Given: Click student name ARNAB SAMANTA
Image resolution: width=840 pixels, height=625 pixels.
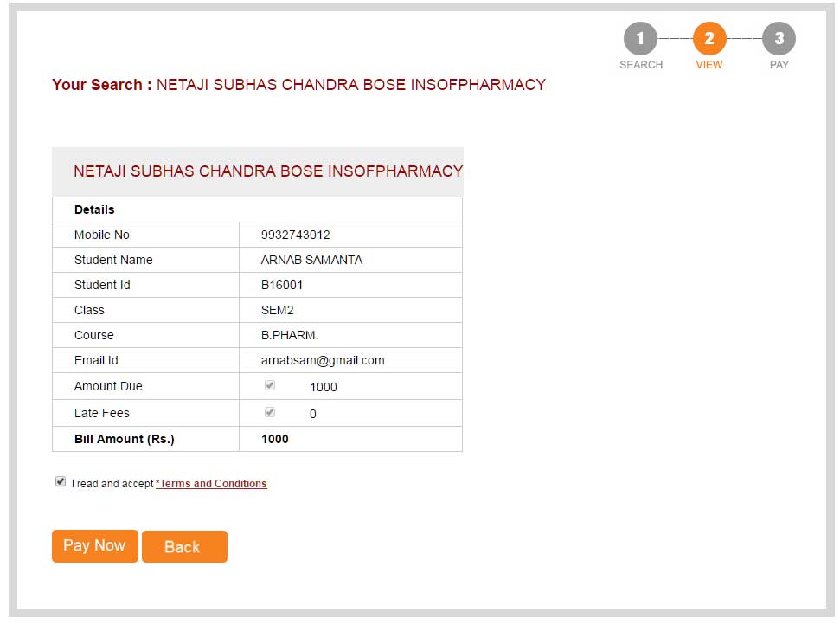Looking at the screenshot, I should [311, 260].
